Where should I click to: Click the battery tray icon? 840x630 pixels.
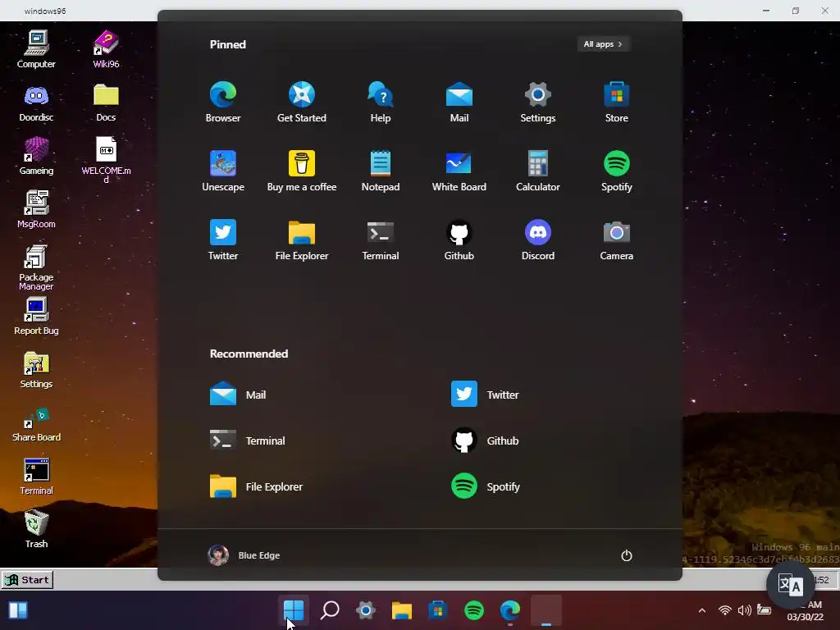(764, 610)
